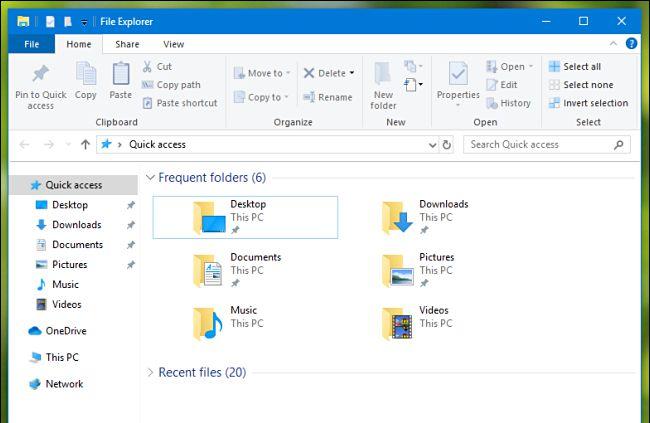
Task: Open the Move to dropdown
Action: 262,73
